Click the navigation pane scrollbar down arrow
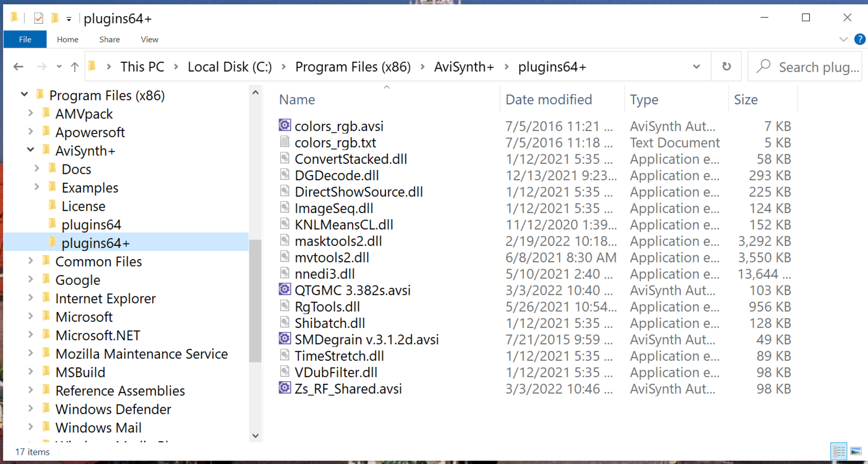 (x=255, y=435)
